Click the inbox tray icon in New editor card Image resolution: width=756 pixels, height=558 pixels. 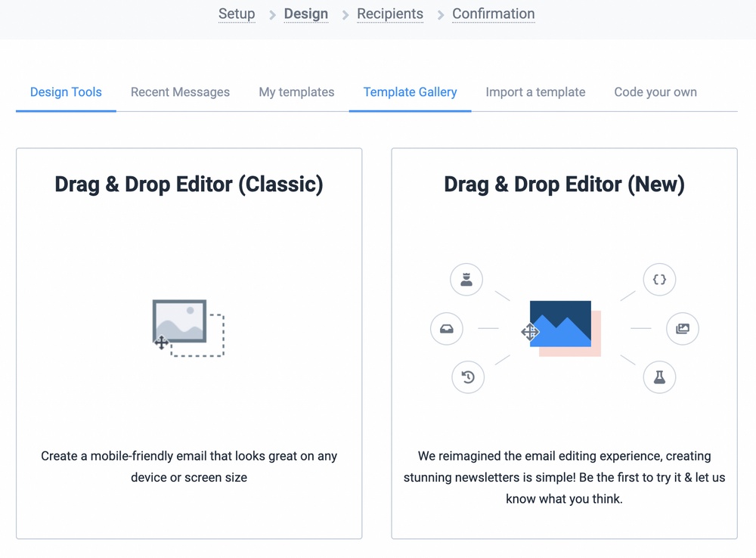[x=446, y=329]
